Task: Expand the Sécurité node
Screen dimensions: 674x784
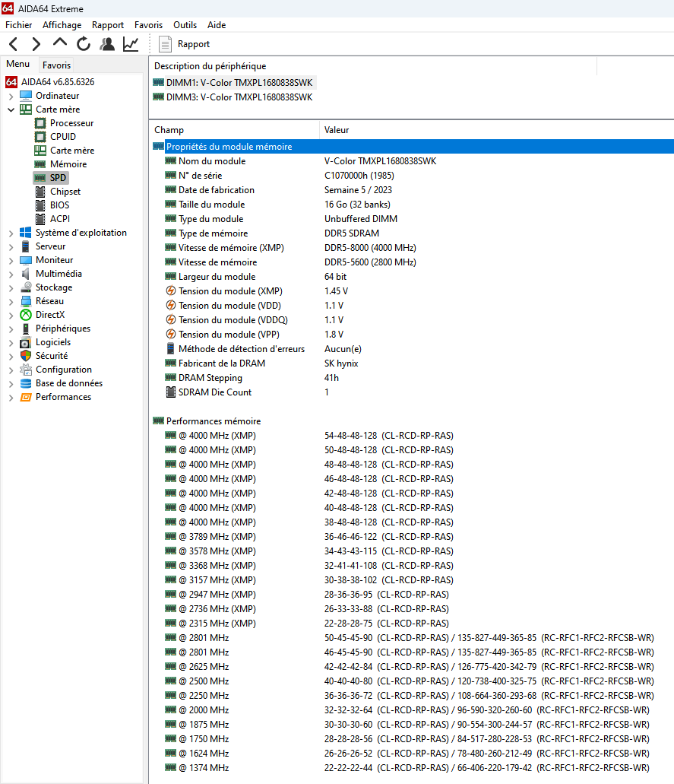Action: click(11, 356)
